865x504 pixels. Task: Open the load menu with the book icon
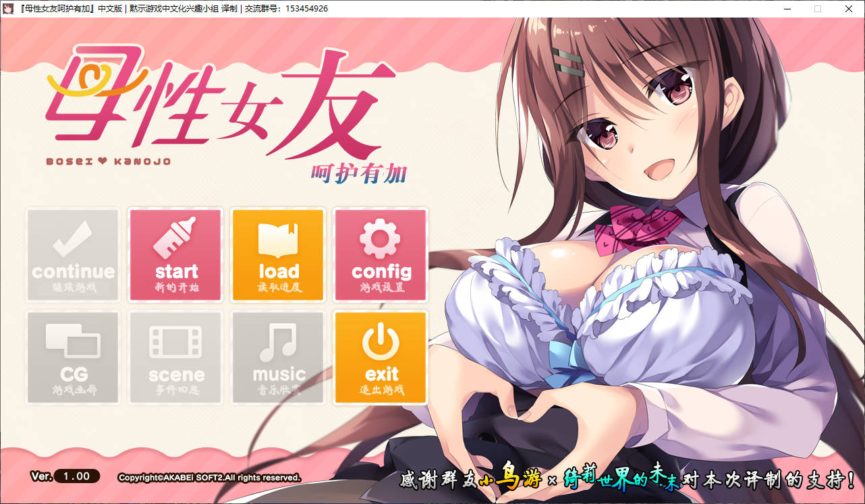click(x=278, y=255)
